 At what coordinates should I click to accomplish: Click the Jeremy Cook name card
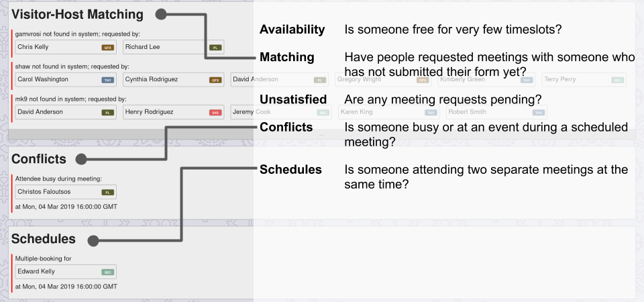(x=281, y=112)
